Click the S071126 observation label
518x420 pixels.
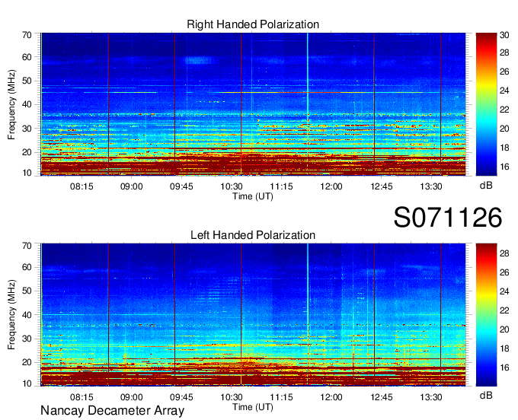[x=448, y=217]
